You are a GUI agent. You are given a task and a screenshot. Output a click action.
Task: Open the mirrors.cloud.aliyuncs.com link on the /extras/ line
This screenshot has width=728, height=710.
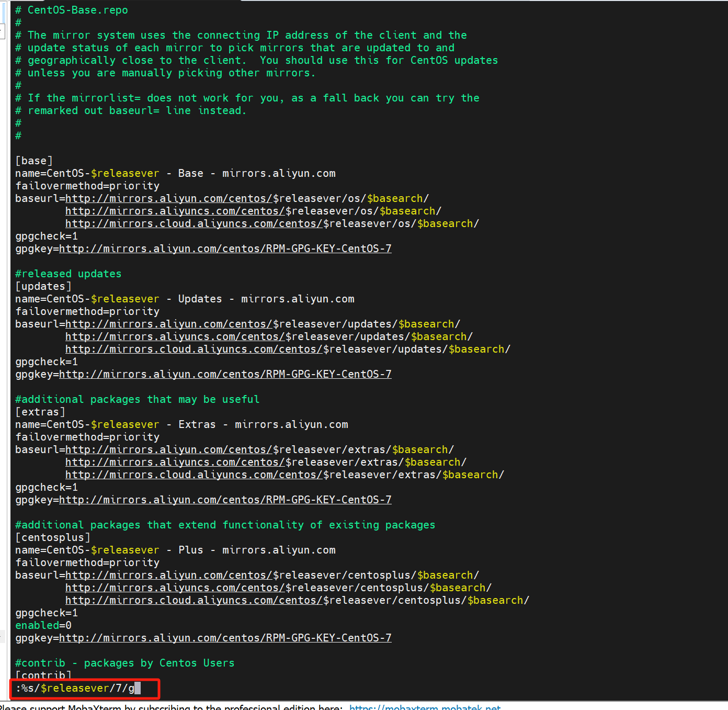click(x=194, y=475)
